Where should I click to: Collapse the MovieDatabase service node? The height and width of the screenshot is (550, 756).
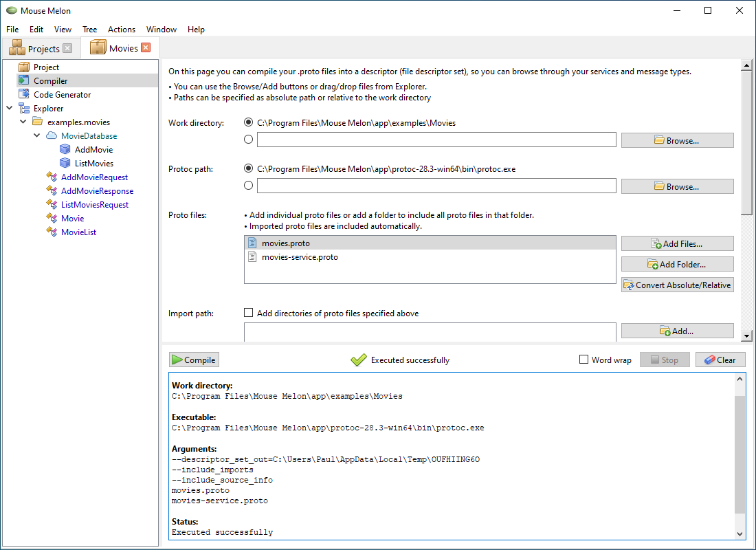tap(36, 135)
